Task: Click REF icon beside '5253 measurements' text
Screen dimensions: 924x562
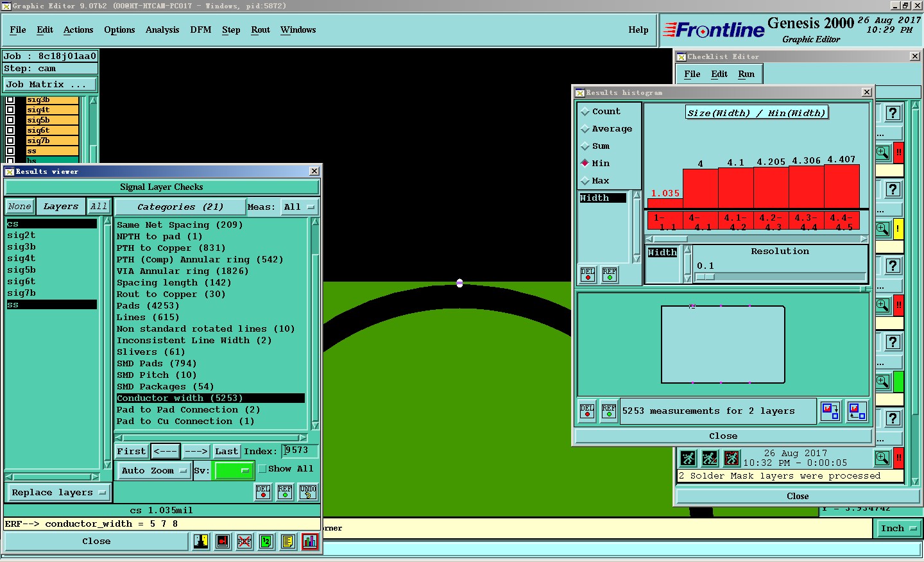Action: tap(609, 411)
